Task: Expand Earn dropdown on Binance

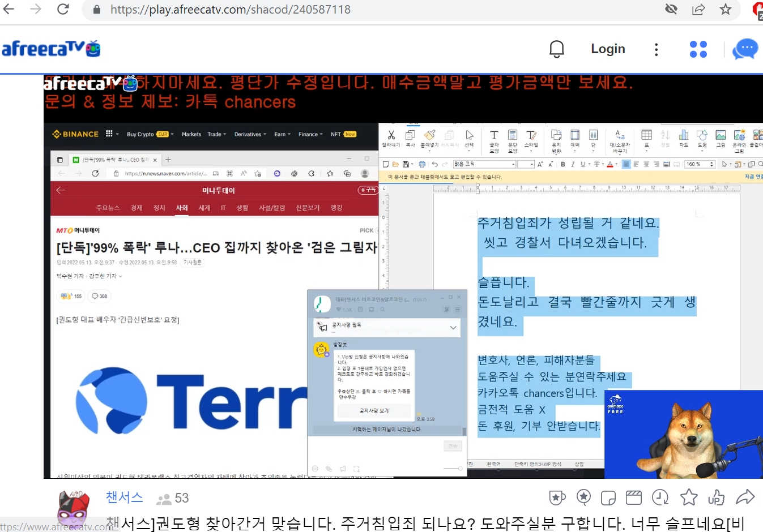Action: tap(282, 134)
